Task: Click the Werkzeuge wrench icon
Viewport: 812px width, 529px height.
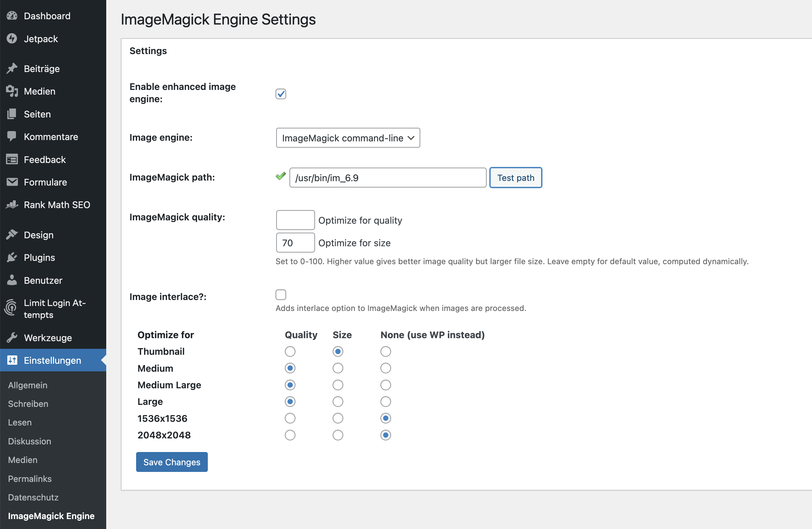Action: pos(12,338)
